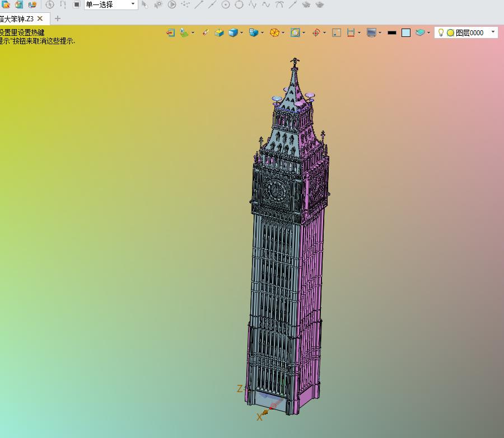The image size is (504, 438).
Task: Add a new document tab with plus
Action: (58, 18)
